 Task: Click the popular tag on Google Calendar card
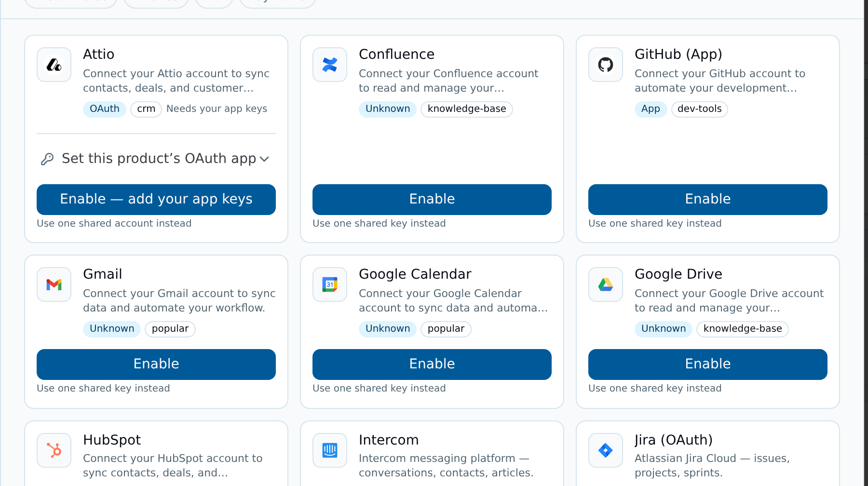point(446,329)
